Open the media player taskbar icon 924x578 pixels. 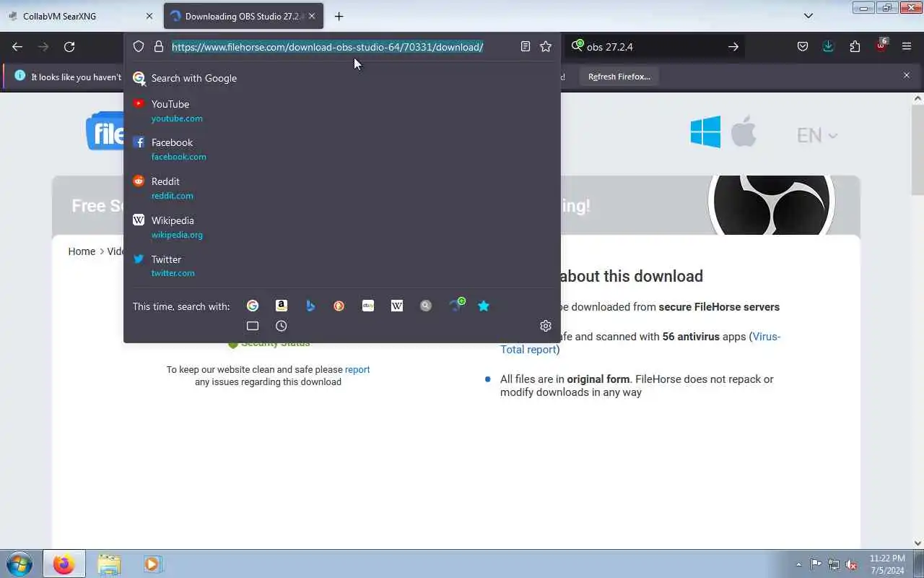[x=152, y=564]
